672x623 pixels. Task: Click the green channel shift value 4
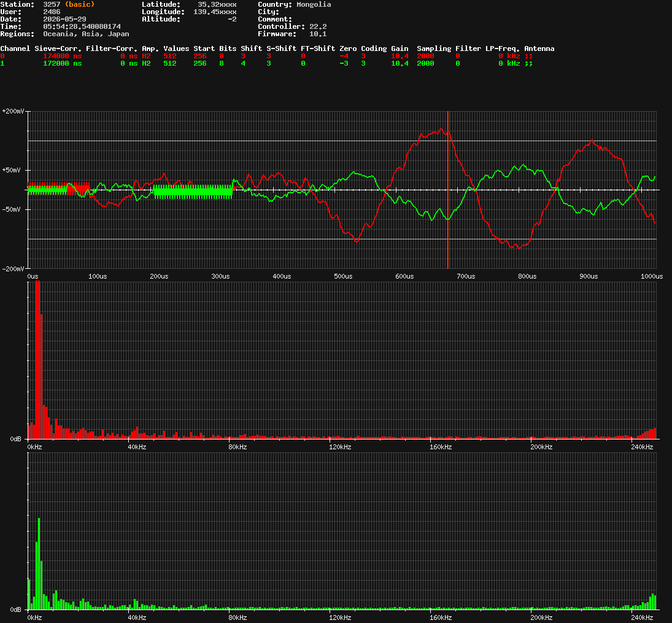(x=243, y=63)
